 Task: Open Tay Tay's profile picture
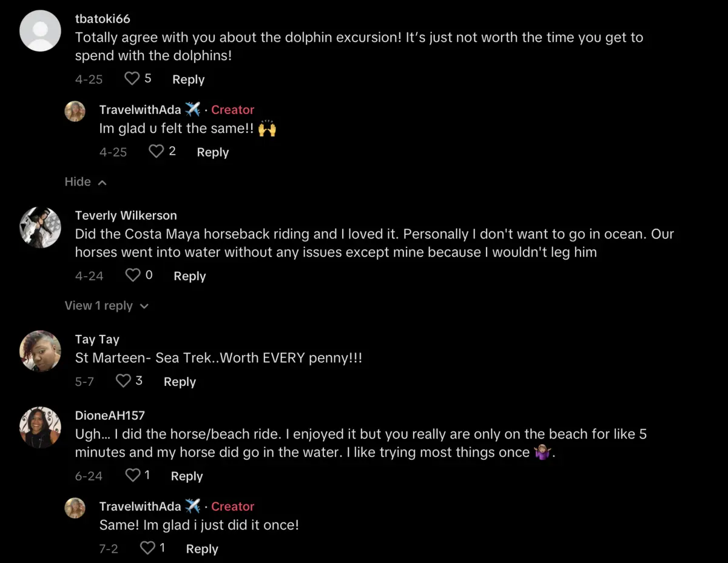click(41, 351)
